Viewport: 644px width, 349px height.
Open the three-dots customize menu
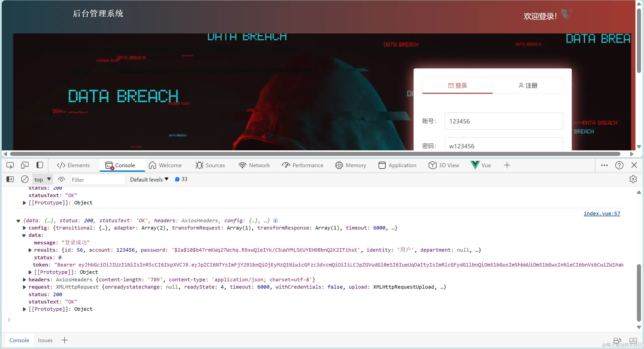[604, 165]
